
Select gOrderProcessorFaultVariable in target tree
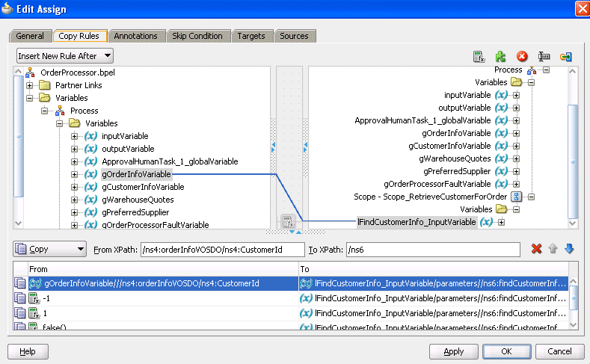pyautogui.click(x=437, y=184)
